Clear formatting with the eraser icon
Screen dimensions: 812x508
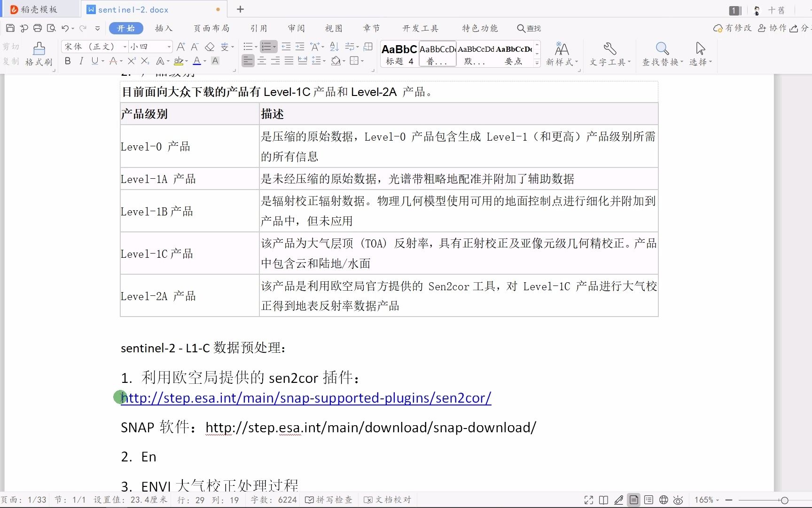tap(210, 47)
